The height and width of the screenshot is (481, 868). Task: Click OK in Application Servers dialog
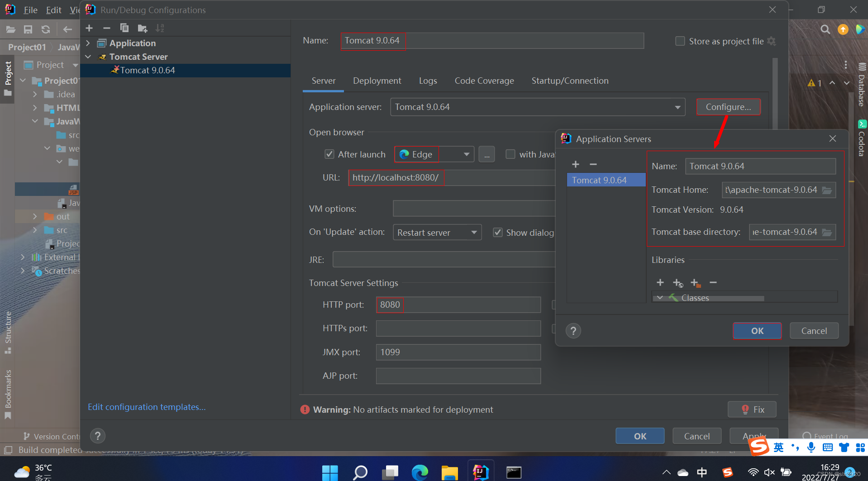point(757,331)
